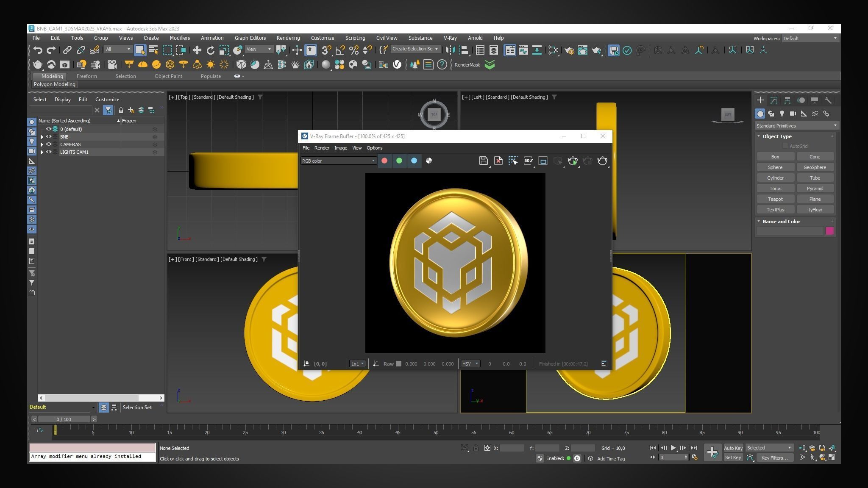Click the Add Time Tag icon

[x=590, y=458]
